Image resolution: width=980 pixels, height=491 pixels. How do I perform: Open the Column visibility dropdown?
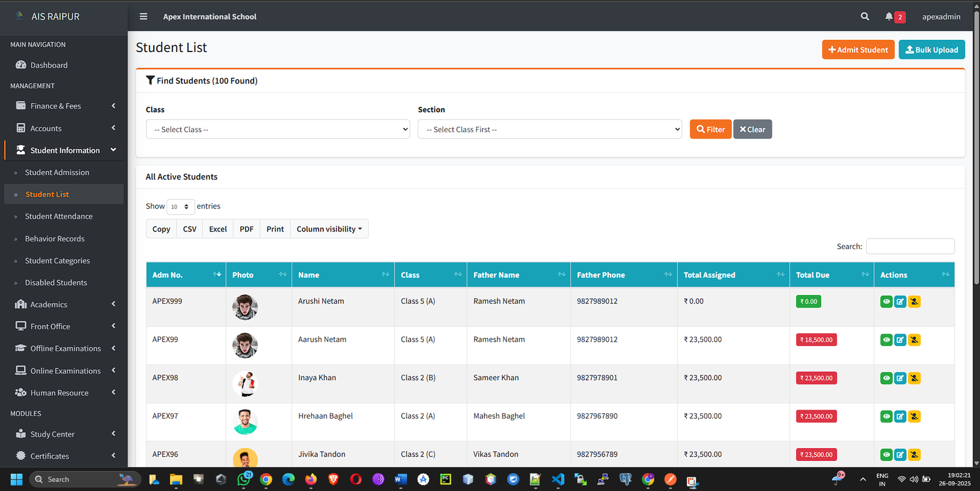pos(329,229)
